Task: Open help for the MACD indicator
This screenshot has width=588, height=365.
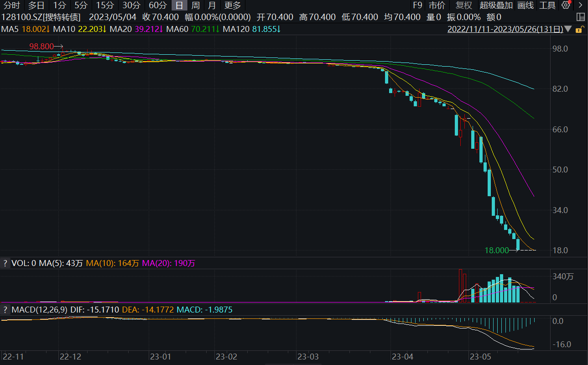Action: point(5,310)
